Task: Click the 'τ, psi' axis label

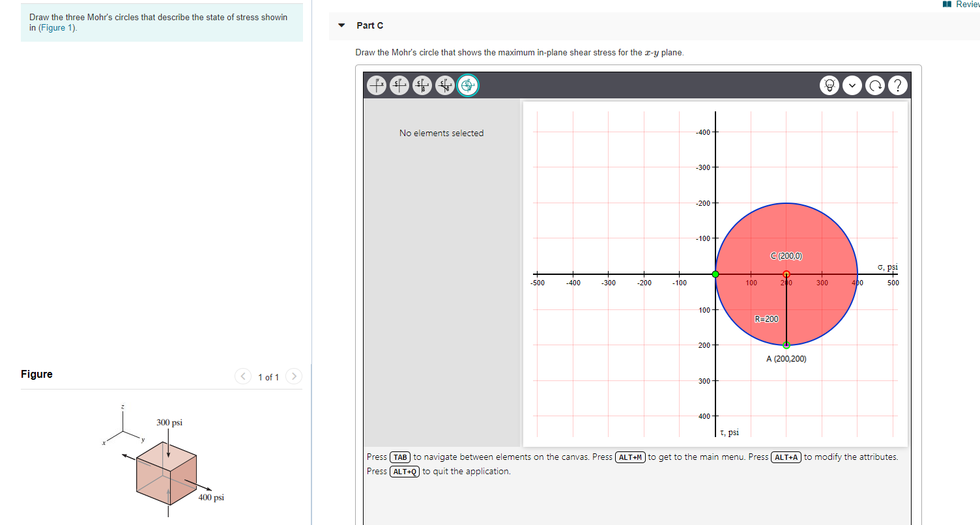Action: tap(730, 432)
